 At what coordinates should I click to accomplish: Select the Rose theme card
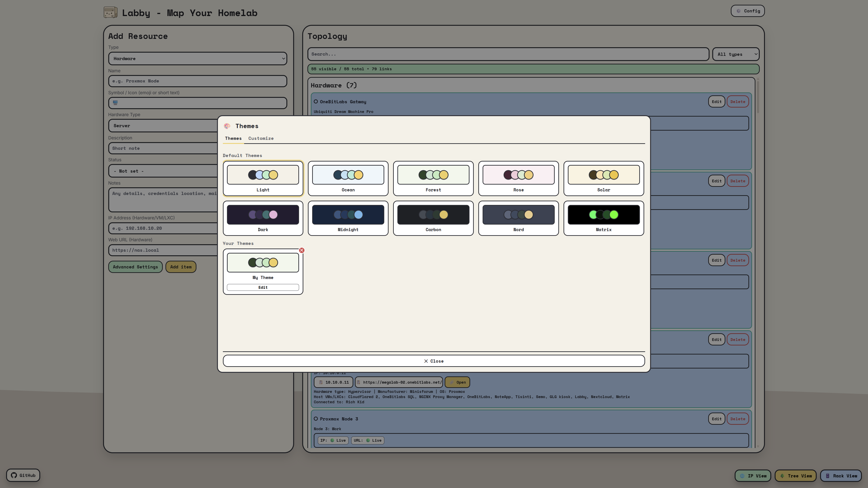tap(519, 178)
